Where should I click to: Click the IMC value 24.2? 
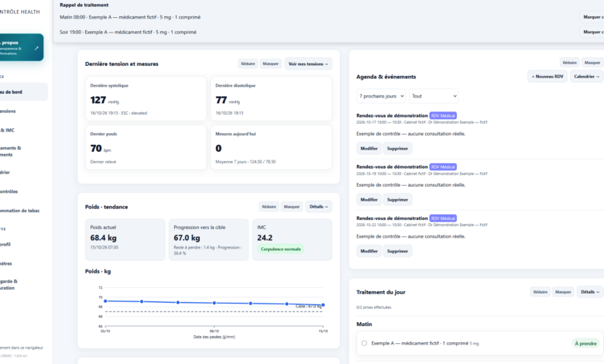point(265,238)
